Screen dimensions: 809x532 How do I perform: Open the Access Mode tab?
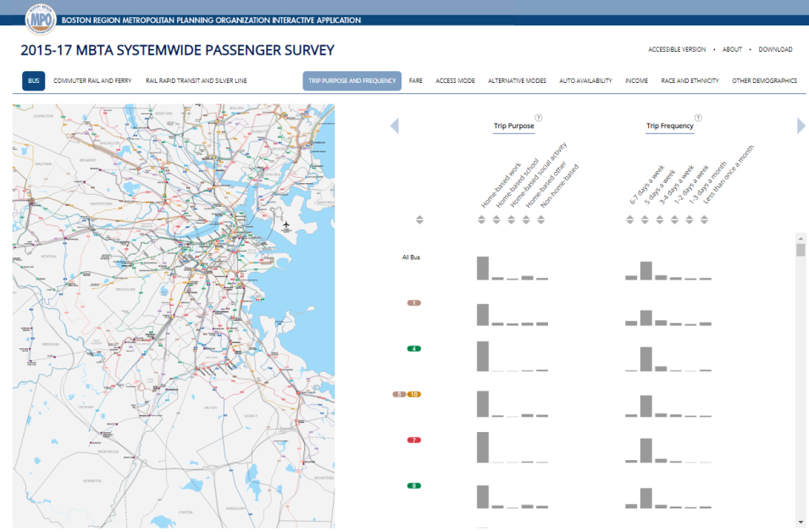(455, 81)
